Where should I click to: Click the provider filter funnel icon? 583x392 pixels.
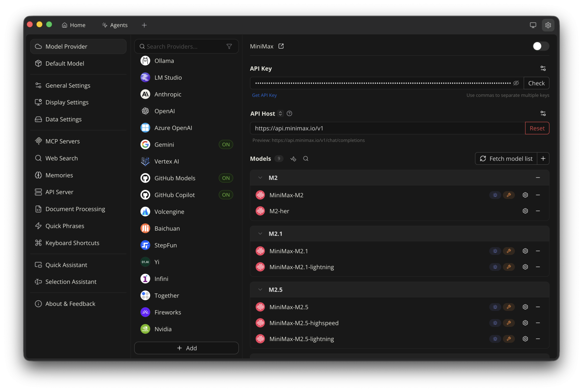pyautogui.click(x=229, y=46)
